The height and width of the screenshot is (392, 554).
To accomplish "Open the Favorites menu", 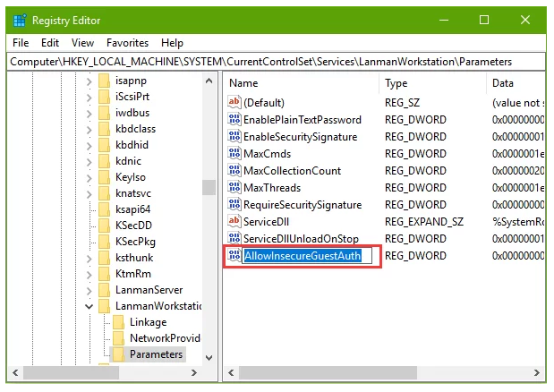I will (x=128, y=43).
